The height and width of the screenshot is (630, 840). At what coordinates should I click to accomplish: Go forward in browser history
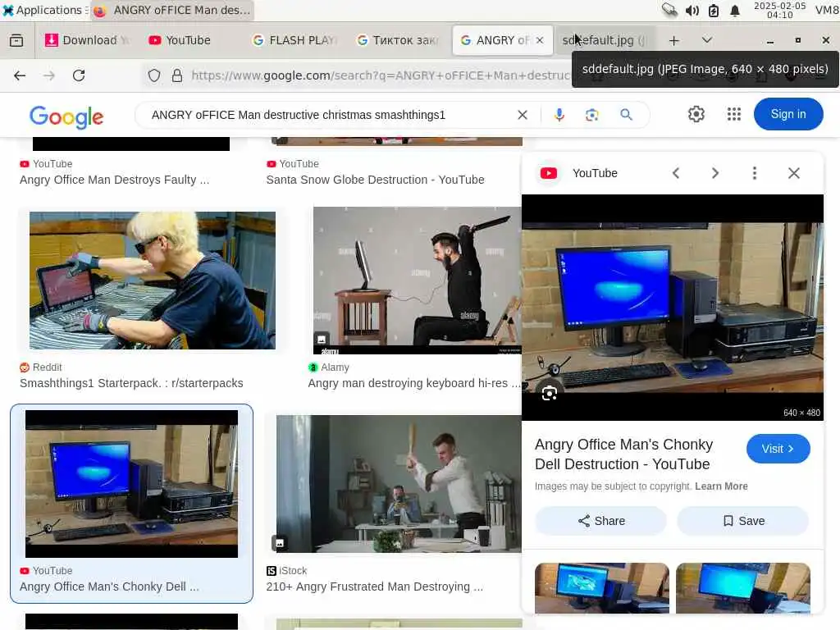tap(49, 75)
